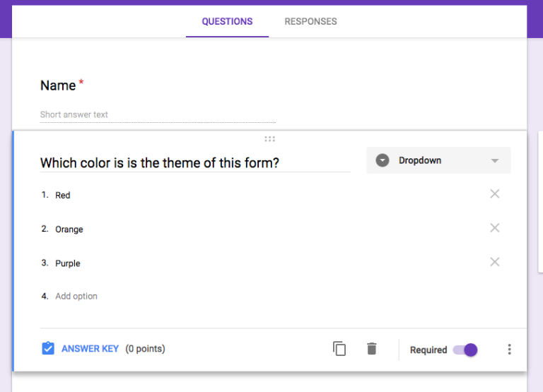The image size is (543, 392).
Task: Select the Questions tab
Action: pos(227,21)
